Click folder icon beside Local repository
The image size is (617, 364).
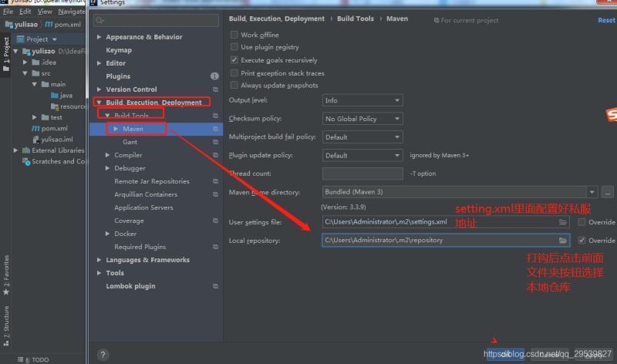tap(563, 240)
